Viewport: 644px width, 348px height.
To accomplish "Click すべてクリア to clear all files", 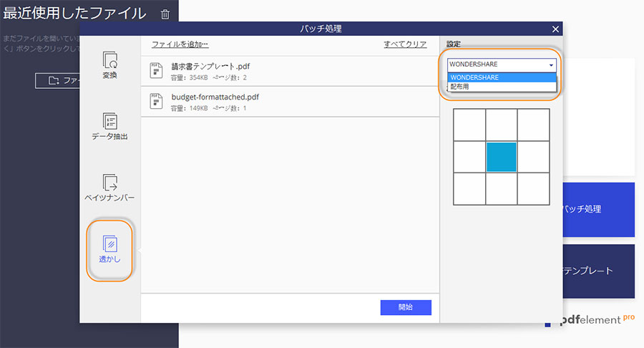I will pyautogui.click(x=405, y=44).
